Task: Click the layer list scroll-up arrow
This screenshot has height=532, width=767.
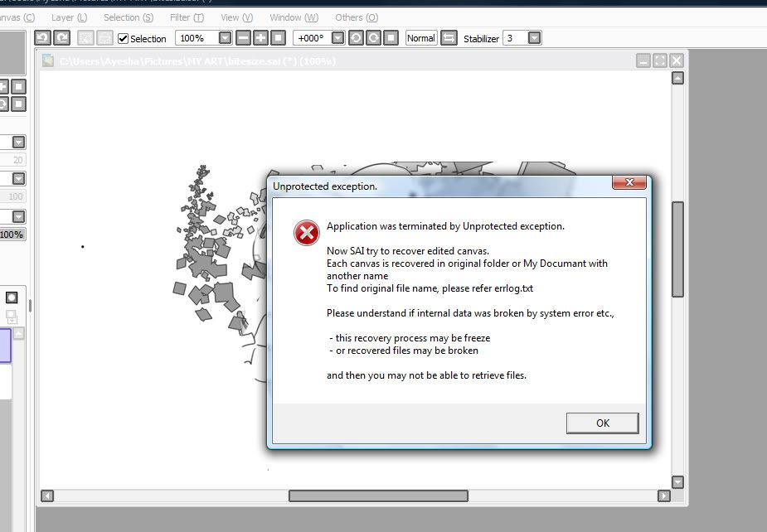Action: click(x=18, y=333)
